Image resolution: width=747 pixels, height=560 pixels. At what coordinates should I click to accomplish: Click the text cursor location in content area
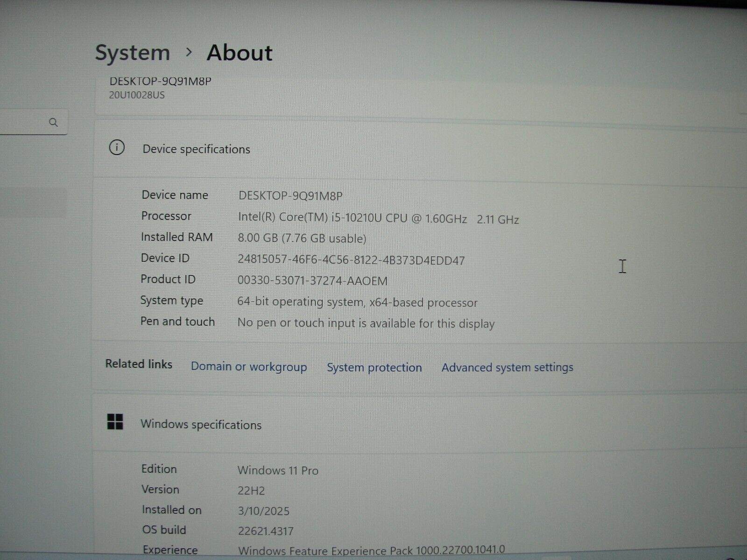(622, 266)
